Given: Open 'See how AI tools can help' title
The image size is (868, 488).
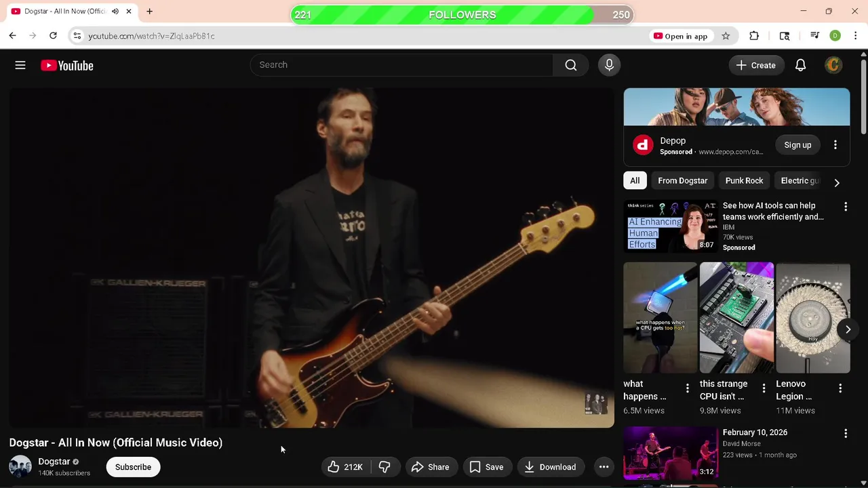Looking at the screenshot, I should coord(773,211).
